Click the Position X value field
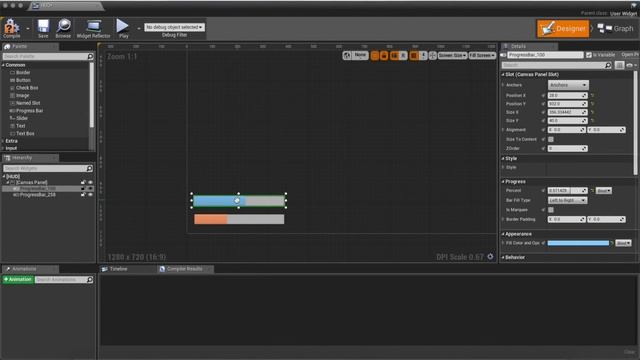640x360 pixels. coord(567,96)
